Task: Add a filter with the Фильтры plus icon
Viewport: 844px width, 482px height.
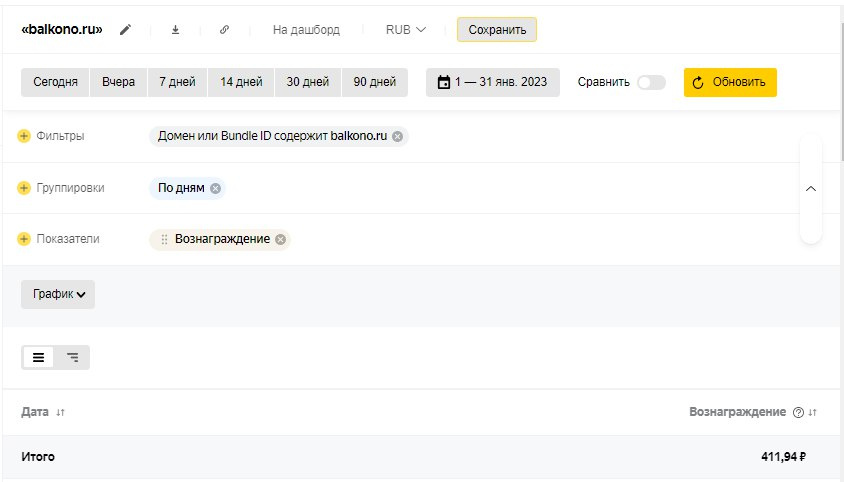Action: point(24,136)
